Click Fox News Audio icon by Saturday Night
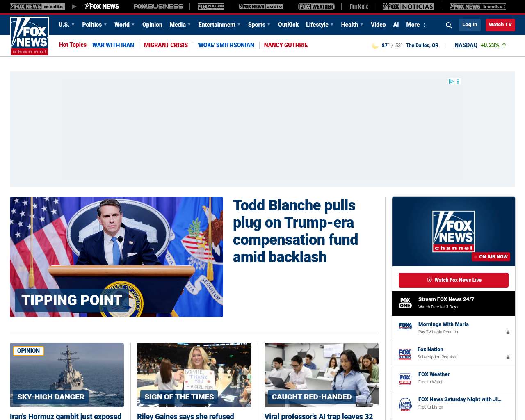The height and width of the screenshot is (420, 525). (405, 404)
